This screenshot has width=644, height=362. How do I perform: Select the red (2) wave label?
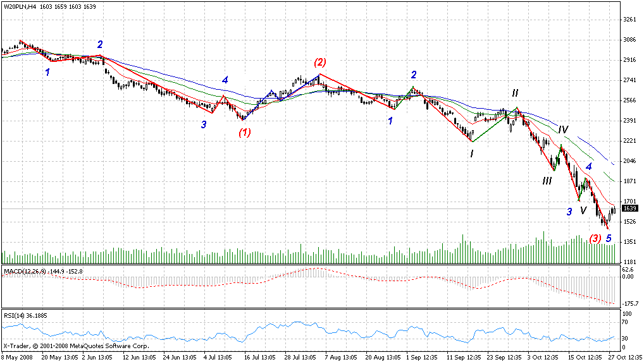[x=320, y=63]
